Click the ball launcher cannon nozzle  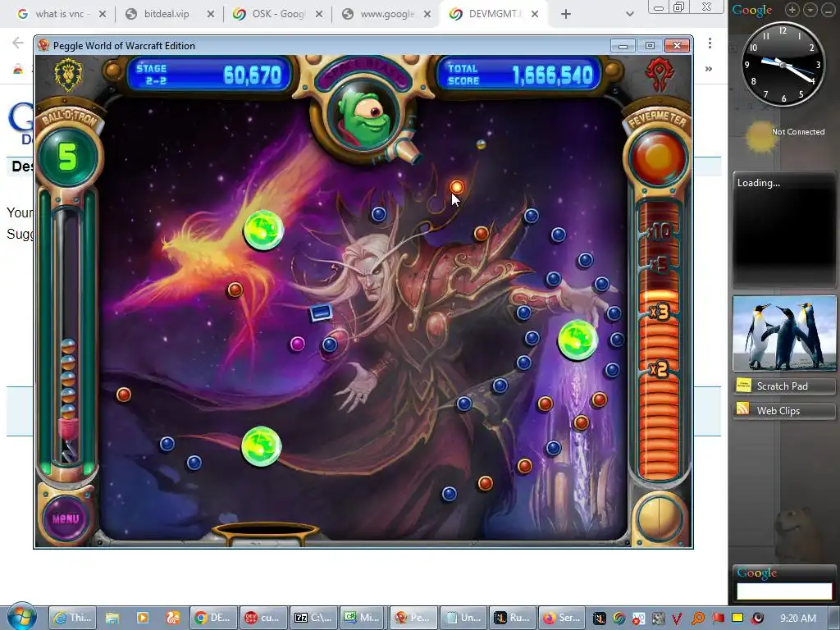(408, 152)
